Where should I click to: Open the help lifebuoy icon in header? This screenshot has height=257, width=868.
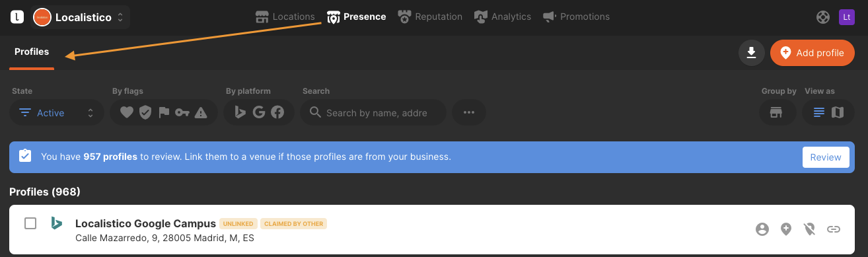pos(823,17)
